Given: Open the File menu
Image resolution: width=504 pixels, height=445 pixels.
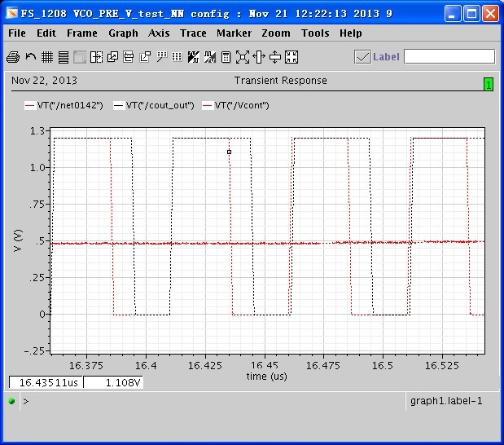Looking at the screenshot, I should 16,33.
